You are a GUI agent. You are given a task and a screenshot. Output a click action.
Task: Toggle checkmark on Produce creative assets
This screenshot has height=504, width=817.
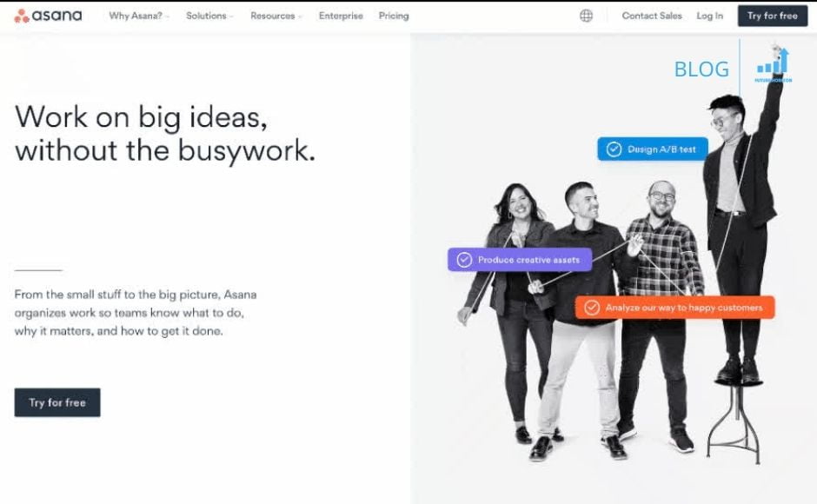[464, 260]
